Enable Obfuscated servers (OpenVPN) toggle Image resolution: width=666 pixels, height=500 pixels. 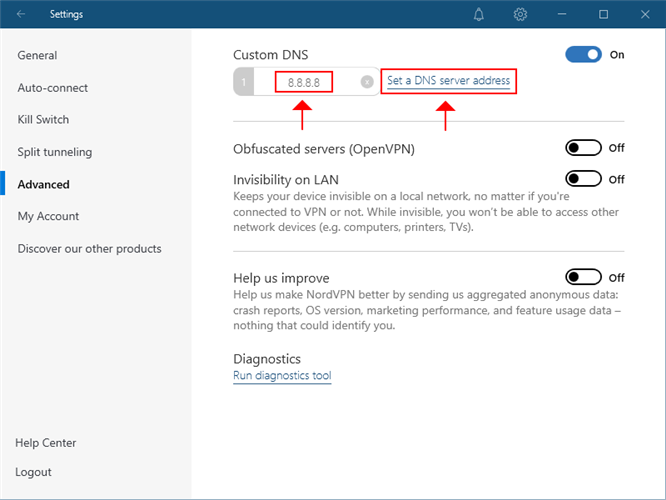click(583, 148)
